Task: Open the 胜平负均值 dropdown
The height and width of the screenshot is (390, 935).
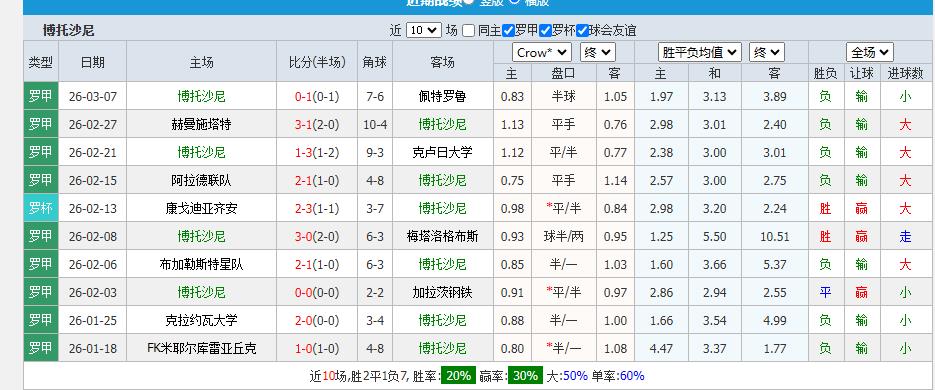Action: coord(699,52)
